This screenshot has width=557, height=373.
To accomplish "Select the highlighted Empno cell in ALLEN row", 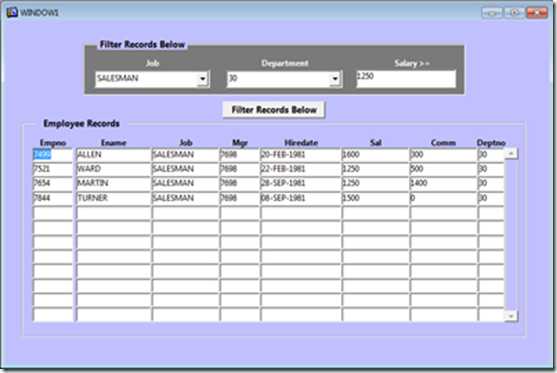I will point(53,155).
